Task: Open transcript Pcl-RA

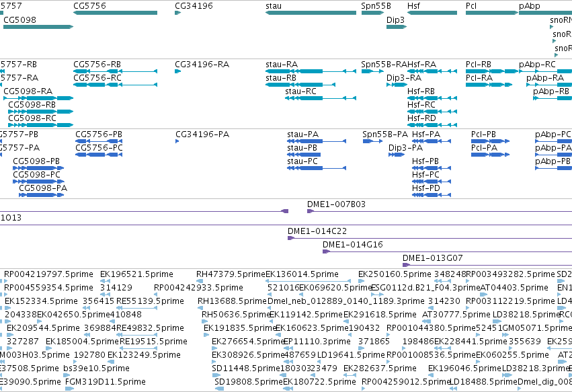Action: [x=489, y=85]
